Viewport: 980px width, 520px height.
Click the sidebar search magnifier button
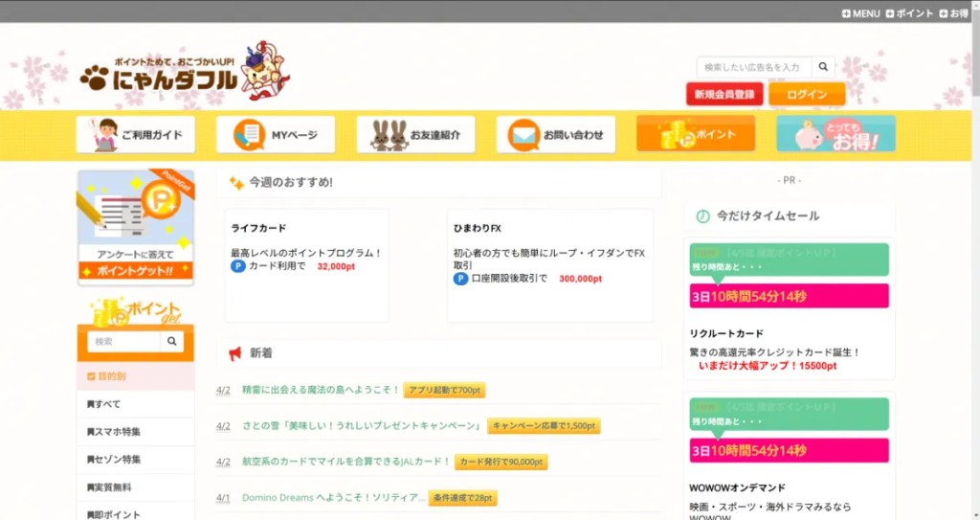(x=172, y=341)
